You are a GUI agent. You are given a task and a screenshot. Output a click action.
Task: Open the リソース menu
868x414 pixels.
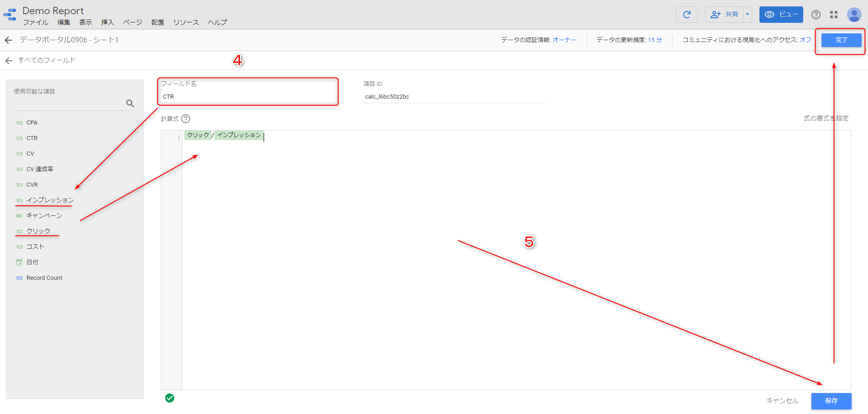[x=186, y=22]
